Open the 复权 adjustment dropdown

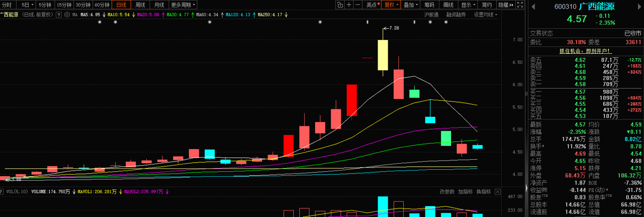tap(391, 5)
